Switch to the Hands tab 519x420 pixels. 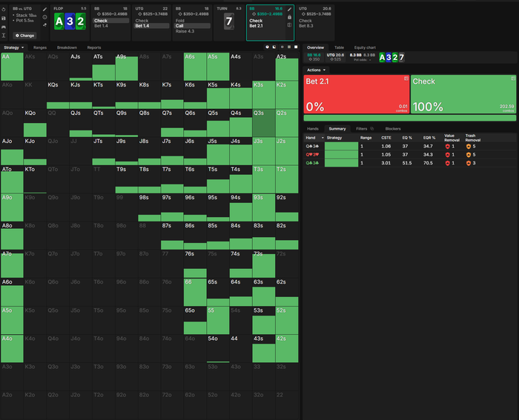click(313, 129)
